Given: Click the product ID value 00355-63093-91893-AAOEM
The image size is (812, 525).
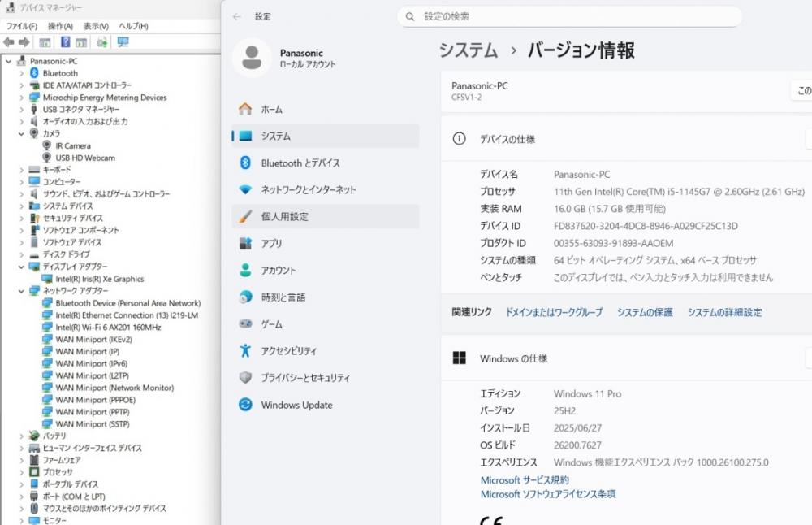Looking at the screenshot, I should 613,243.
